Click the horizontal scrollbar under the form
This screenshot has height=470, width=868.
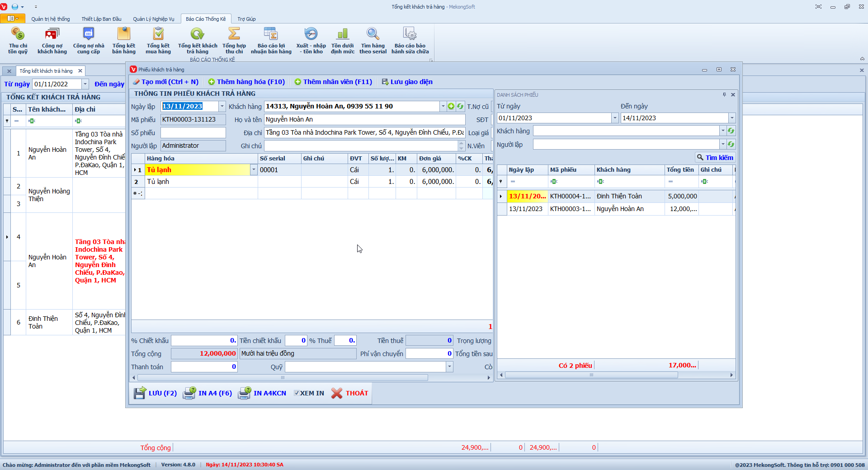[283, 378]
